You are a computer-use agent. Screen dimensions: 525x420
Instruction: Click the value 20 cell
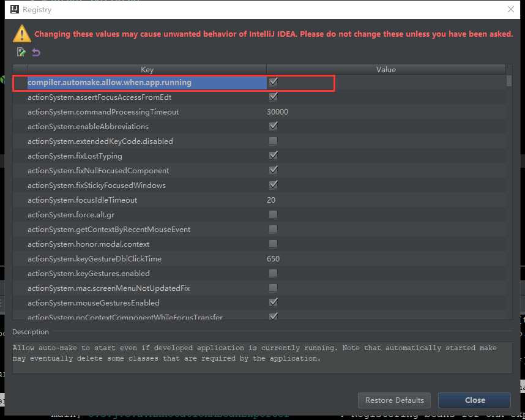click(271, 200)
